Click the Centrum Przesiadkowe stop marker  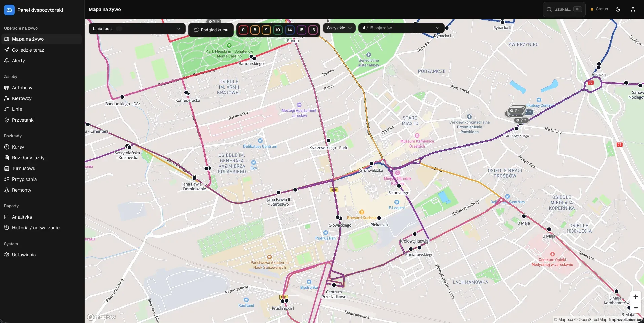(x=334, y=285)
